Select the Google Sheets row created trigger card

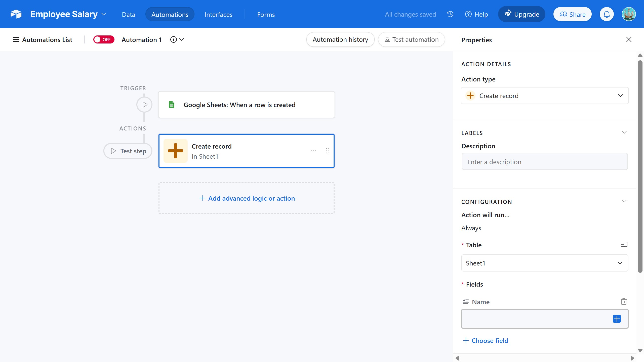click(x=247, y=105)
